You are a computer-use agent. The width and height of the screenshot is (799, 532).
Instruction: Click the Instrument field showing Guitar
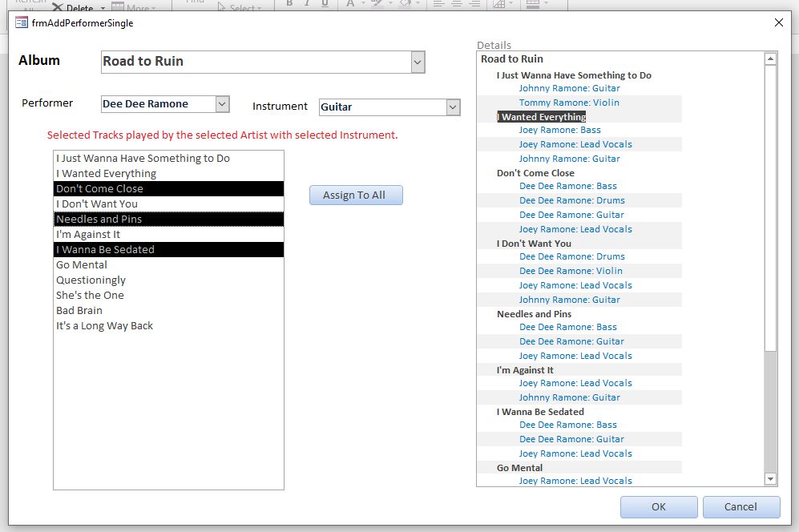383,107
